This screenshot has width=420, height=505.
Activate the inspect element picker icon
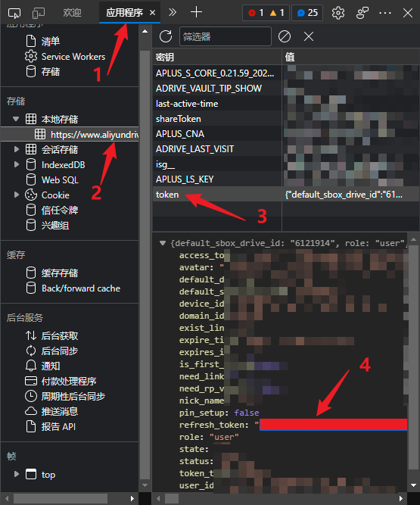(x=14, y=13)
